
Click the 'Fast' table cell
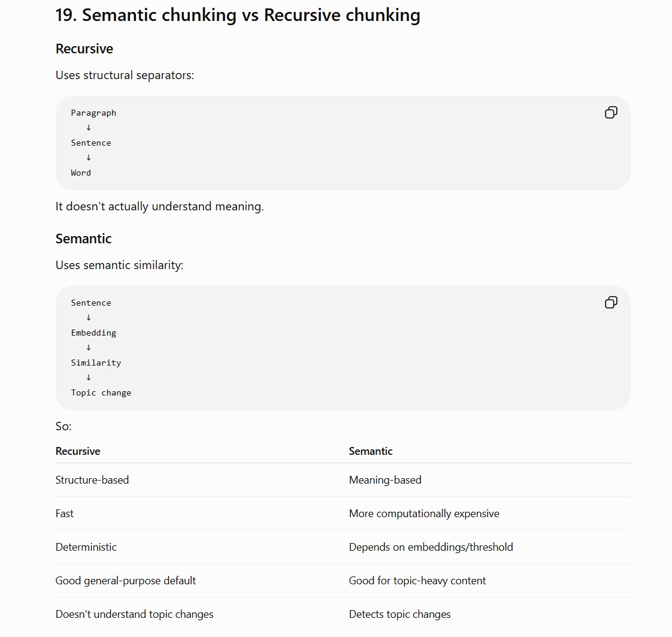[65, 514]
